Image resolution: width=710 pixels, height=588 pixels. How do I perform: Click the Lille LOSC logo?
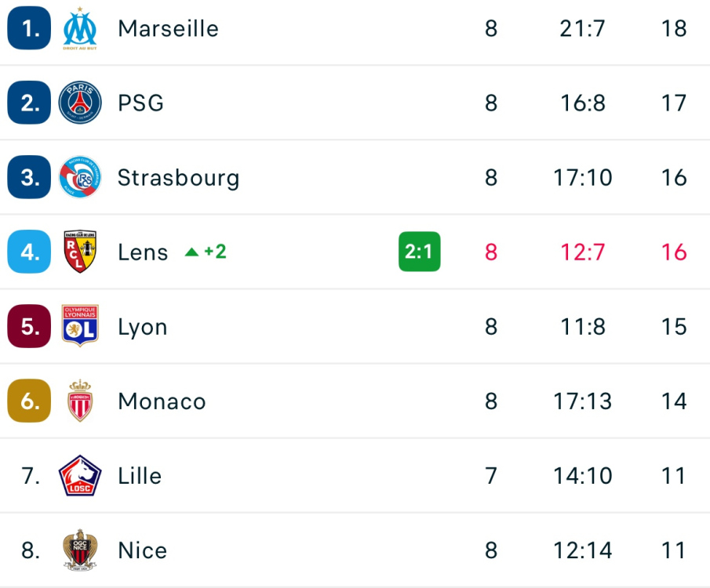[80, 476]
